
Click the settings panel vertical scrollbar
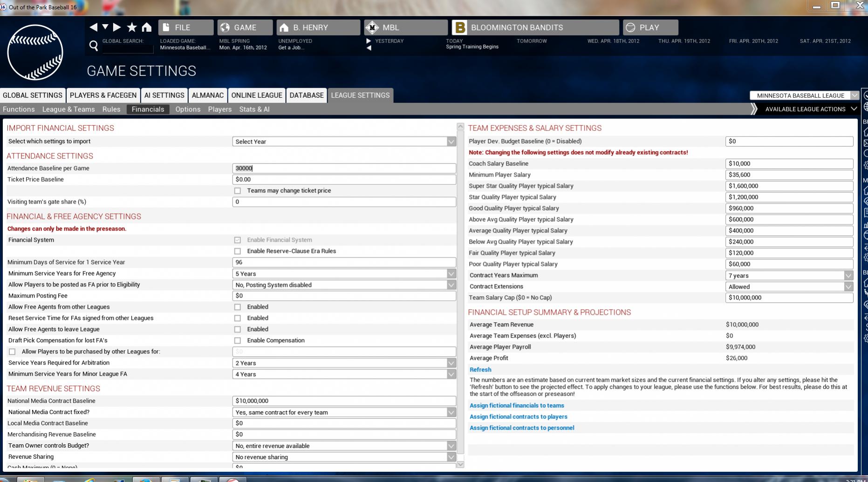(x=460, y=289)
